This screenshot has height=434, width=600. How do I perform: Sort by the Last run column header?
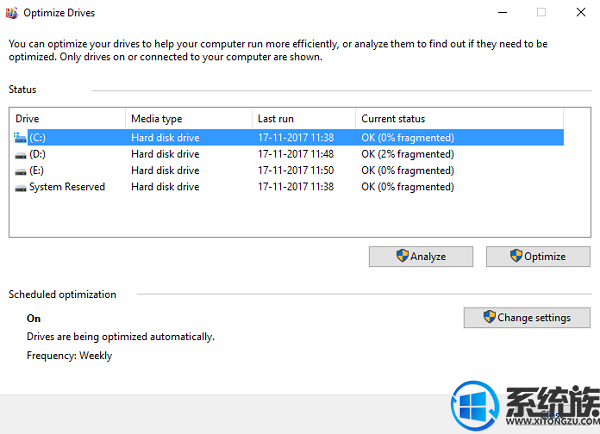tap(304, 119)
